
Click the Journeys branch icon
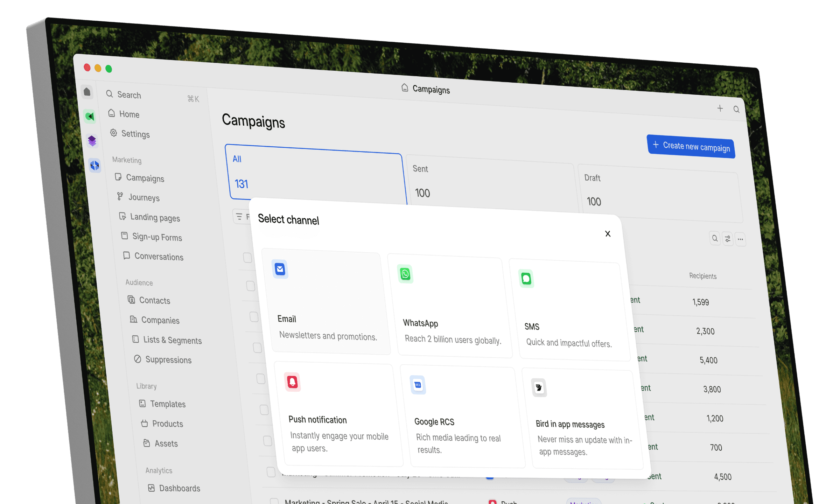point(120,196)
